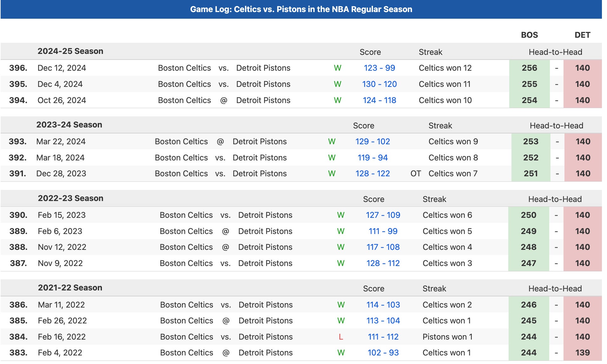Click the 130 - 120 score link
The width and height of the screenshot is (607, 364).
point(379,84)
